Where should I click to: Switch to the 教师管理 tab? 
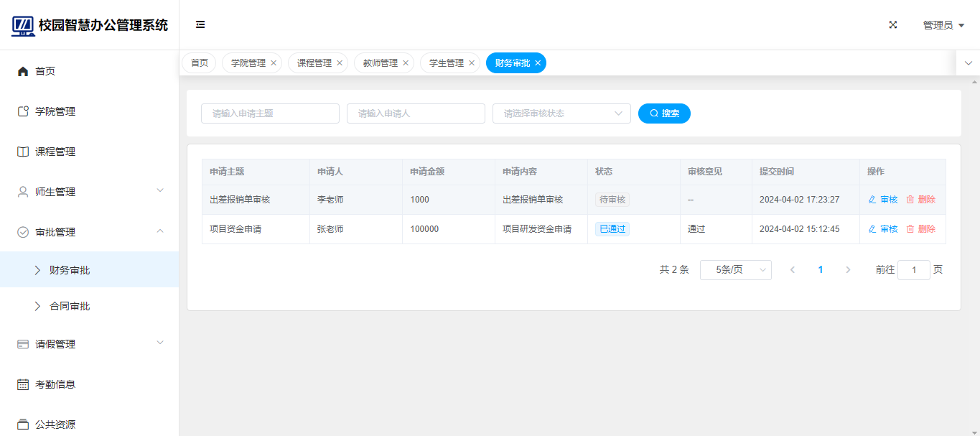tap(380, 63)
